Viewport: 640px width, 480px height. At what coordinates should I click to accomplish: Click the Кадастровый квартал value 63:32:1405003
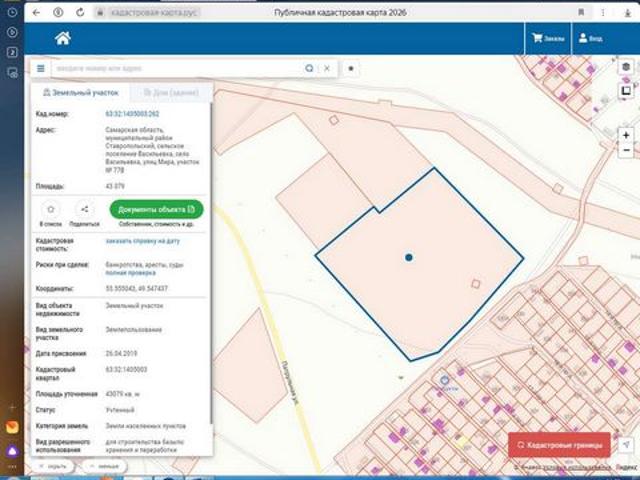pos(126,370)
